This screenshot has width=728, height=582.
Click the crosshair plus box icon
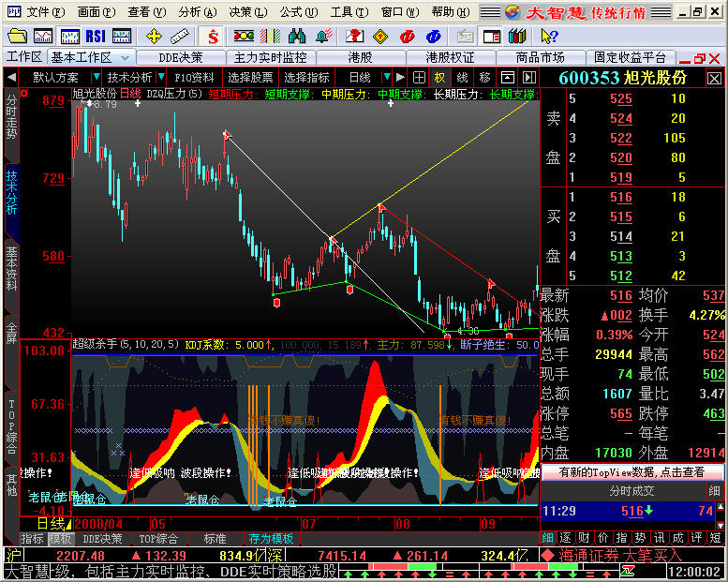(419, 78)
